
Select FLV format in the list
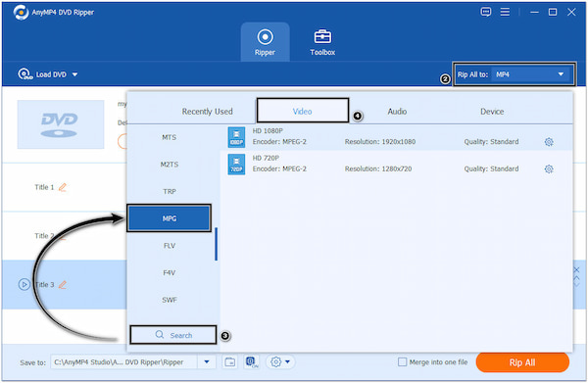170,246
